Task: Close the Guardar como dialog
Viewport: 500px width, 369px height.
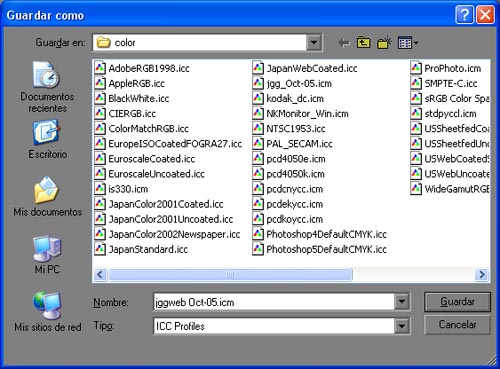Action: [485, 15]
